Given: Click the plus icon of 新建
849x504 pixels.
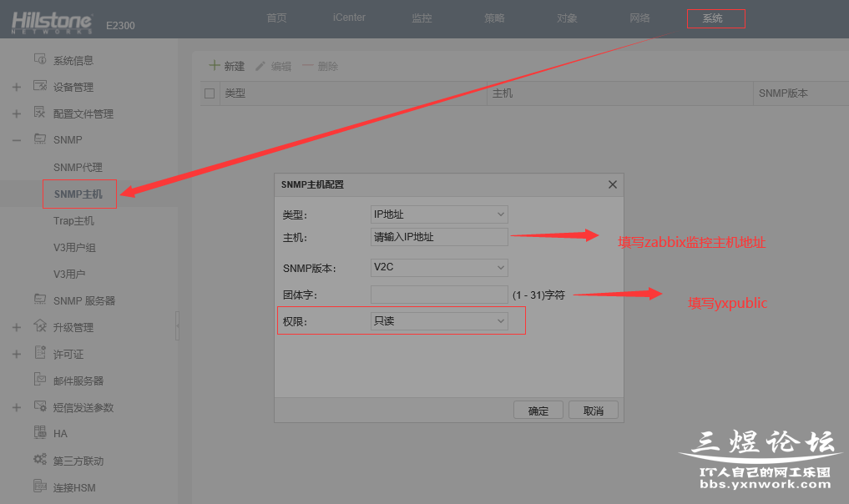Looking at the screenshot, I should 215,66.
